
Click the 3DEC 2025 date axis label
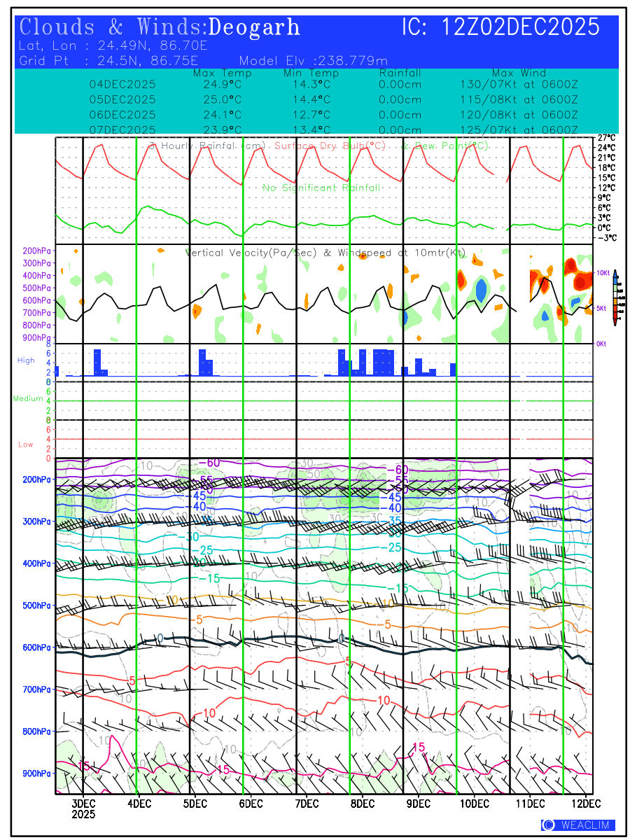[83, 808]
